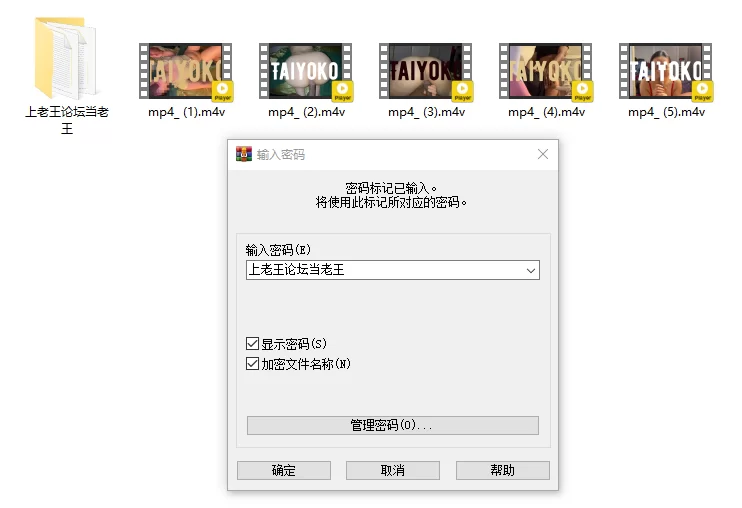
Task: Cancel with the 取消 button
Action: click(393, 470)
